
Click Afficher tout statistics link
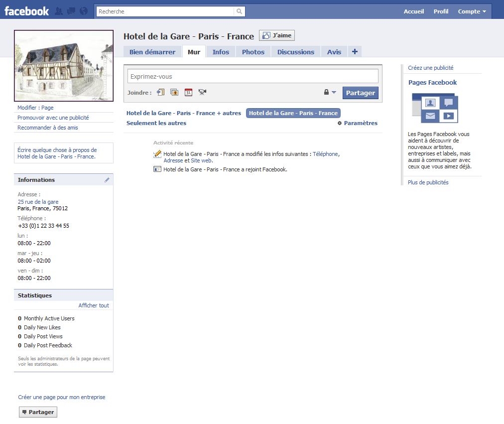tap(94, 305)
